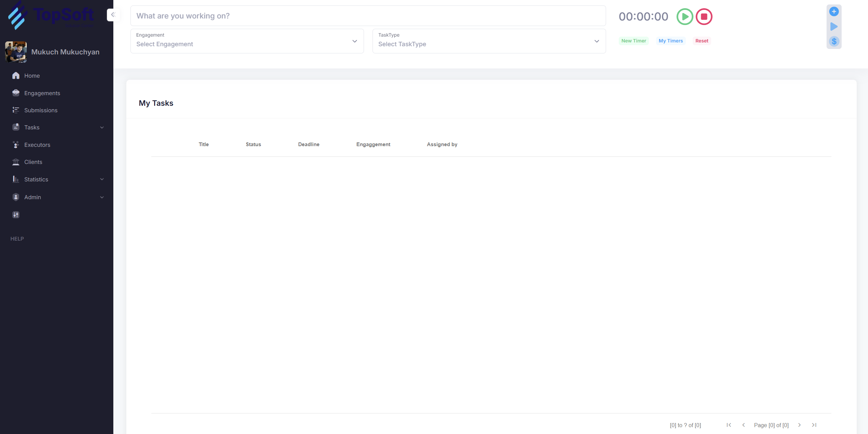
Task: Click the dollar icon in the floating panel
Action: (x=834, y=41)
